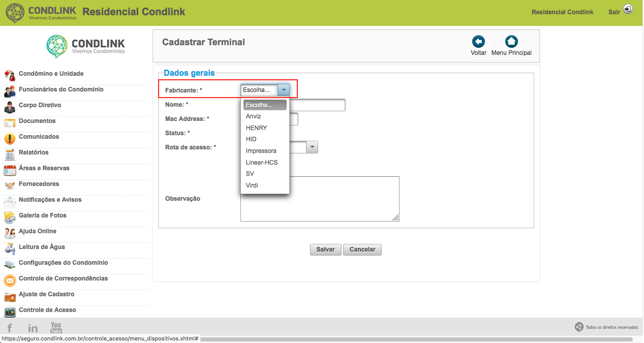Open Controle de Acesso link
644x343 pixels.
47,310
